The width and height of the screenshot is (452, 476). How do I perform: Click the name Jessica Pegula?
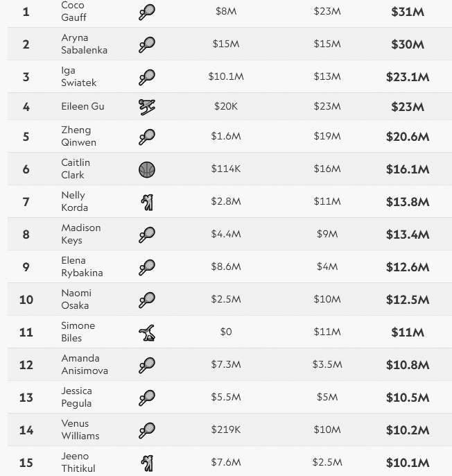[x=76, y=397]
